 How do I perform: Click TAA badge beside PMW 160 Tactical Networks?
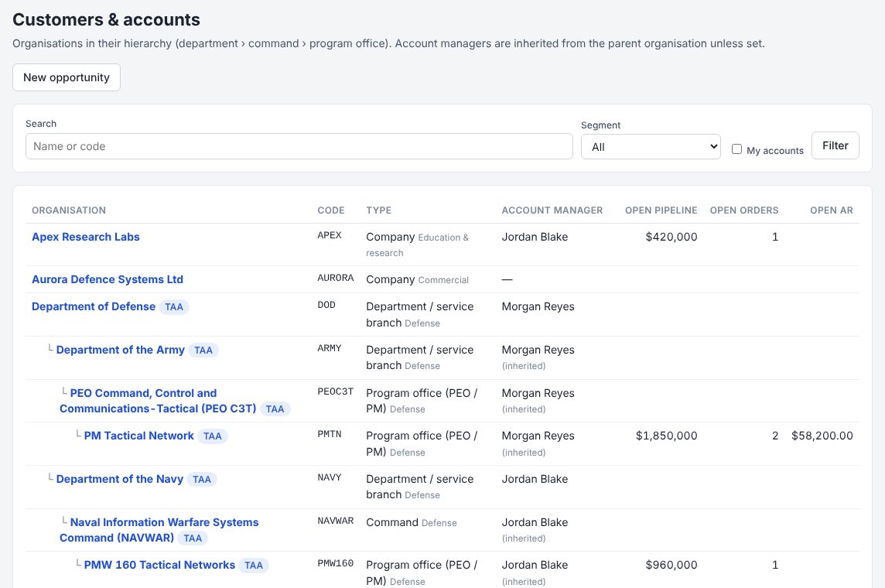click(x=254, y=566)
